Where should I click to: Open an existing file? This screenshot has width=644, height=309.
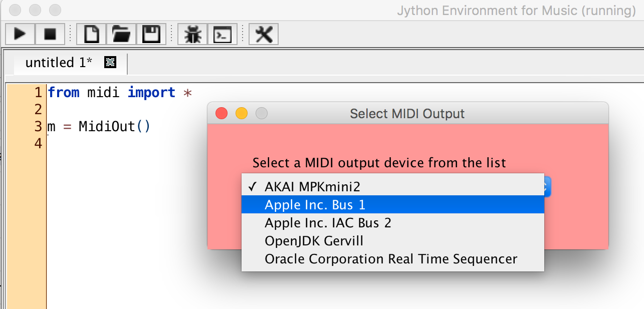(x=121, y=34)
